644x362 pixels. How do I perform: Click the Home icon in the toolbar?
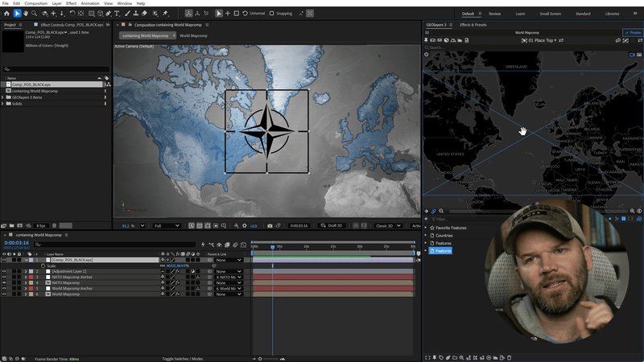(x=6, y=13)
